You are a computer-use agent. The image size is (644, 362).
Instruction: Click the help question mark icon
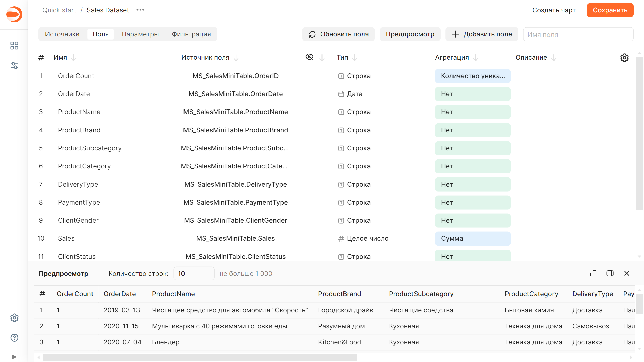(x=14, y=338)
